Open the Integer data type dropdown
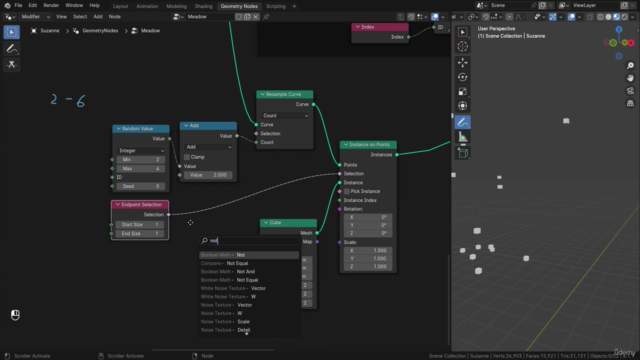The width and height of the screenshot is (640, 360). click(x=141, y=151)
